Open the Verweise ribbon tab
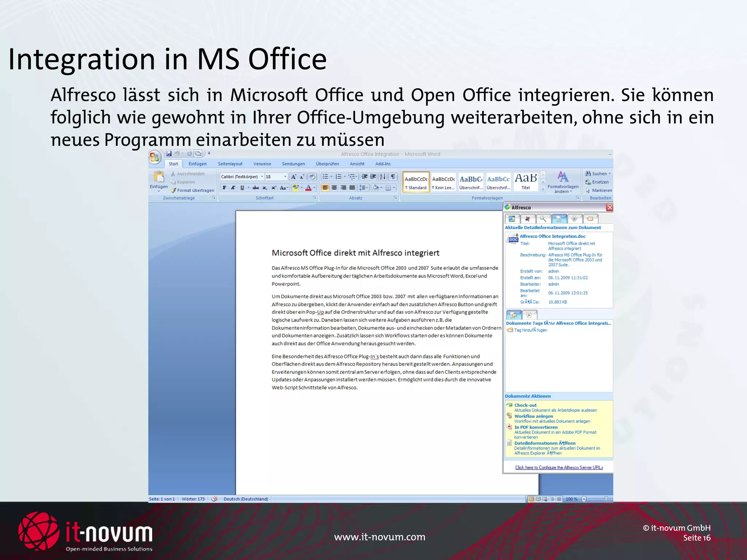747x560 pixels. (x=262, y=164)
